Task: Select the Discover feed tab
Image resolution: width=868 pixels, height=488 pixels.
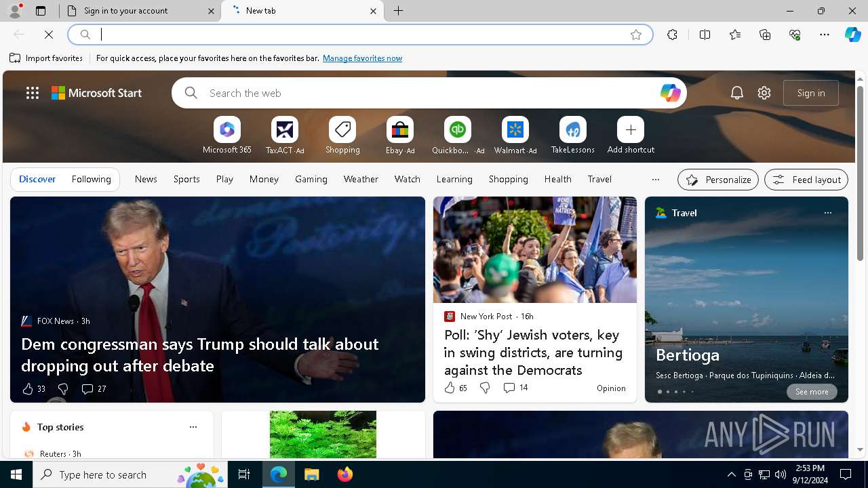Action: point(37,179)
